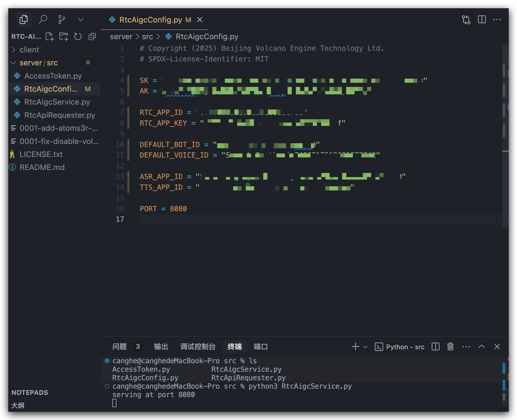Open the new terminal launch profile dropdown
The width and height of the screenshot is (517, 420).
point(365,347)
